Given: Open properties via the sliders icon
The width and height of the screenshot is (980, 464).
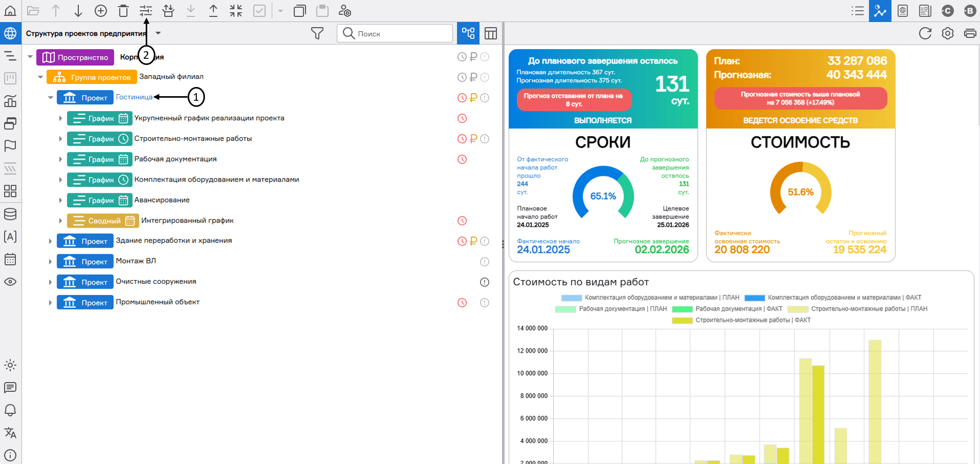Looking at the screenshot, I should [146, 11].
